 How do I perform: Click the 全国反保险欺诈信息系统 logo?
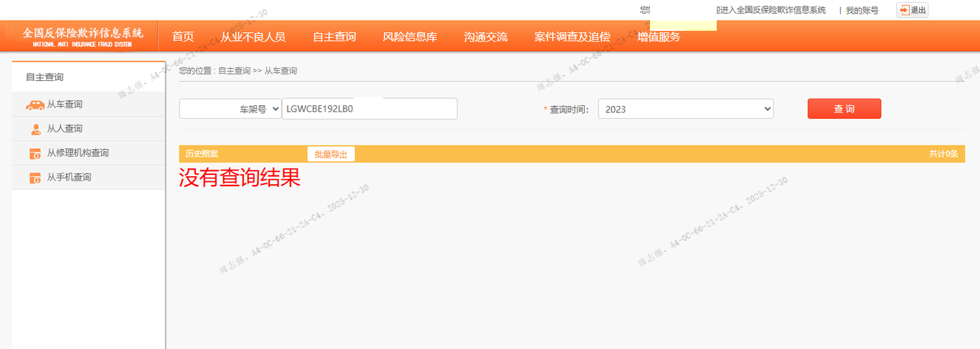[x=83, y=36]
